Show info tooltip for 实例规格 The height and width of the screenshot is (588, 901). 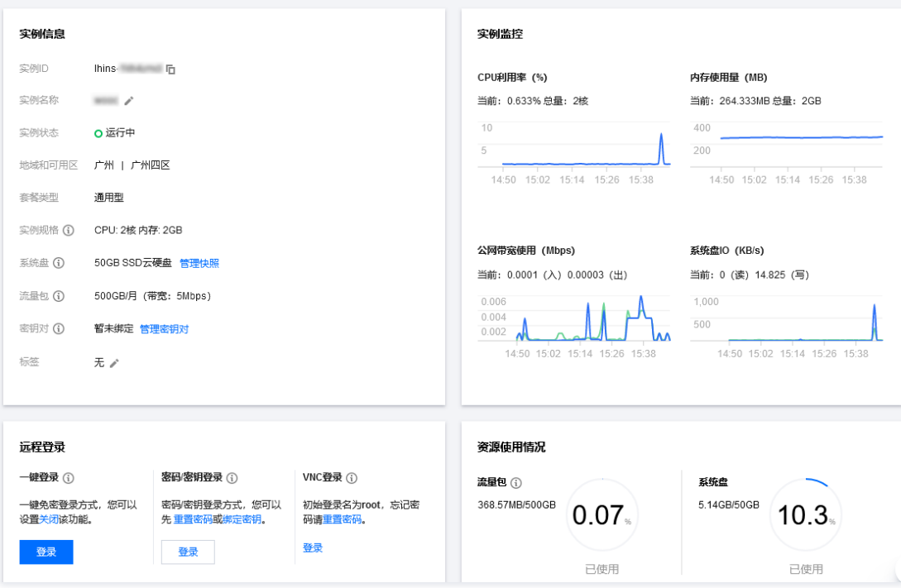pyautogui.click(x=69, y=230)
